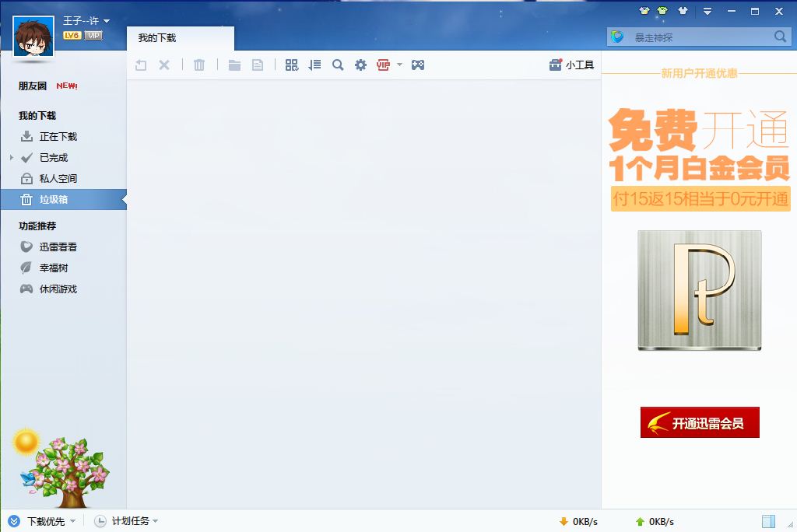The image size is (797, 532).
Task: Click the red VIP toolbar icon
Action: (x=383, y=65)
